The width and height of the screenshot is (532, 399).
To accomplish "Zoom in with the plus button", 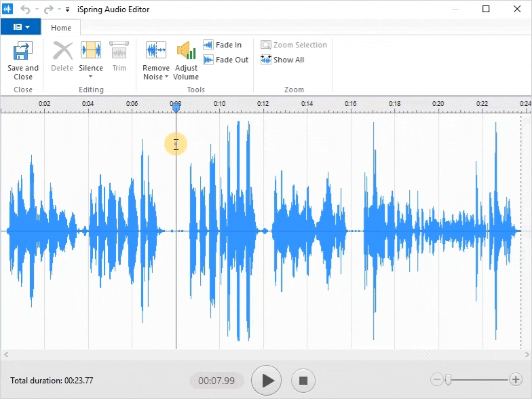I will 516,380.
